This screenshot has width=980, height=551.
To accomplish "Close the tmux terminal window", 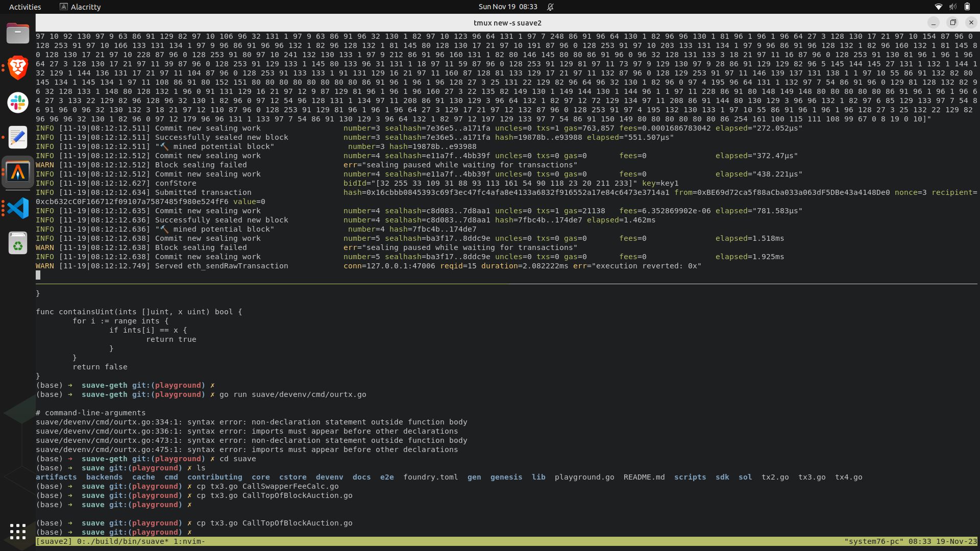I will 971,22.
